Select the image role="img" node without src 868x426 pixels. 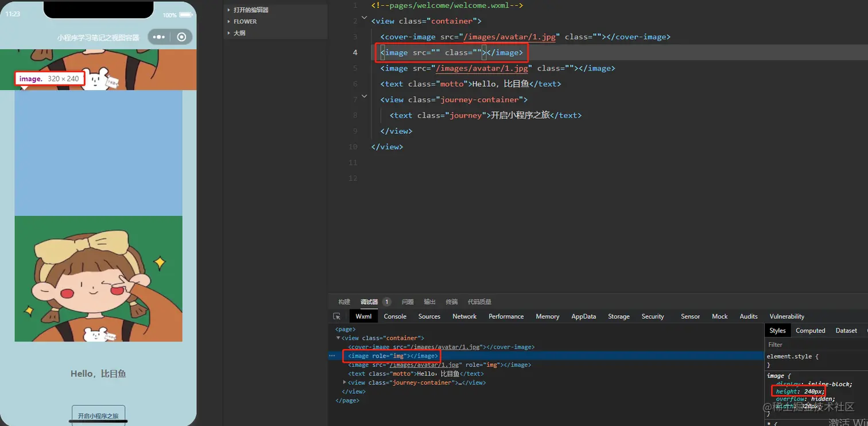coord(393,356)
